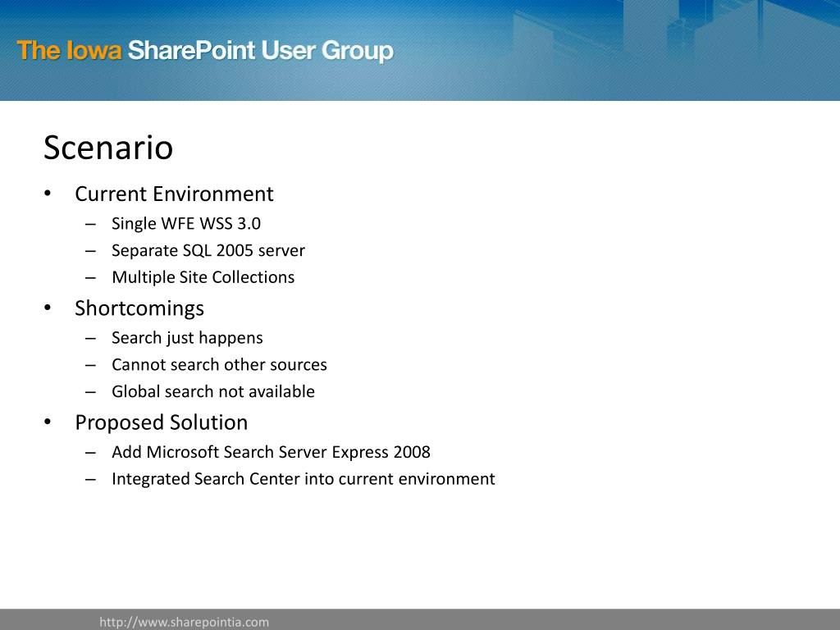This screenshot has height=630, width=840.
Task: Click the Proposed Solution bullet heading
Action: [x=162, y=422]
